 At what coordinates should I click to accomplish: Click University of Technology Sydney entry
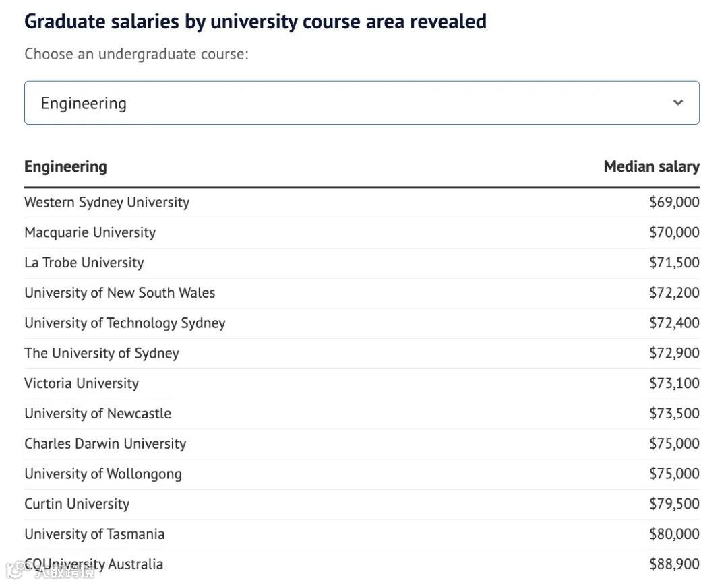125,323
